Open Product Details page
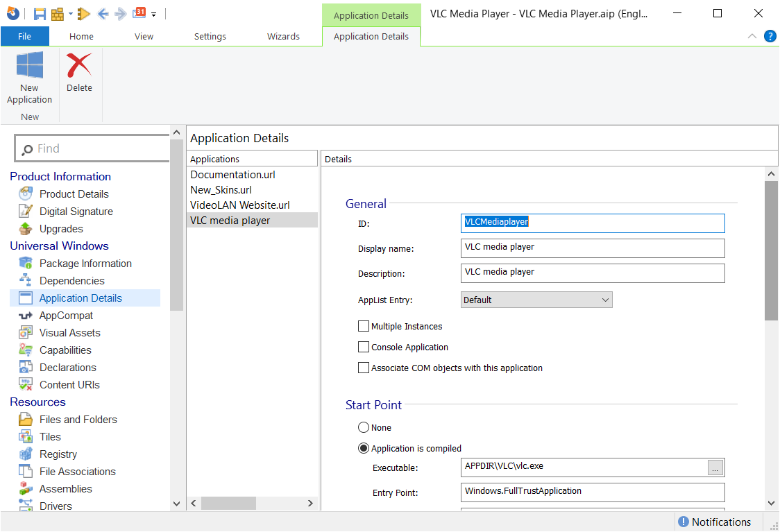 (74, 194)
